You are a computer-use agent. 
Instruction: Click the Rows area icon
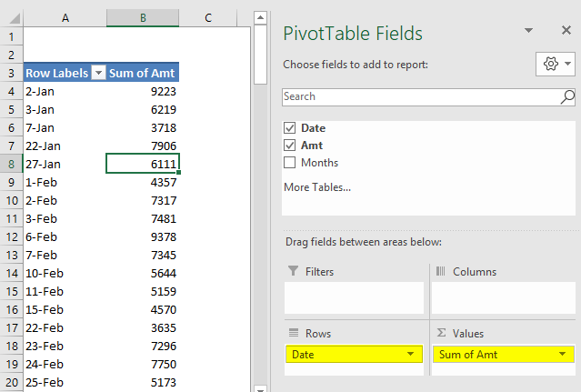(x=293, y=333)
